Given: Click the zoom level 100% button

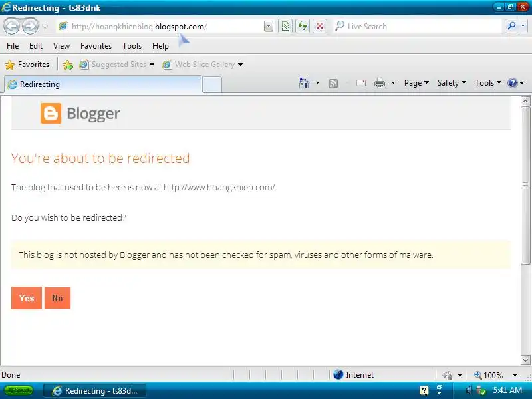Looking at the screenshot, I should click(489, 375).
